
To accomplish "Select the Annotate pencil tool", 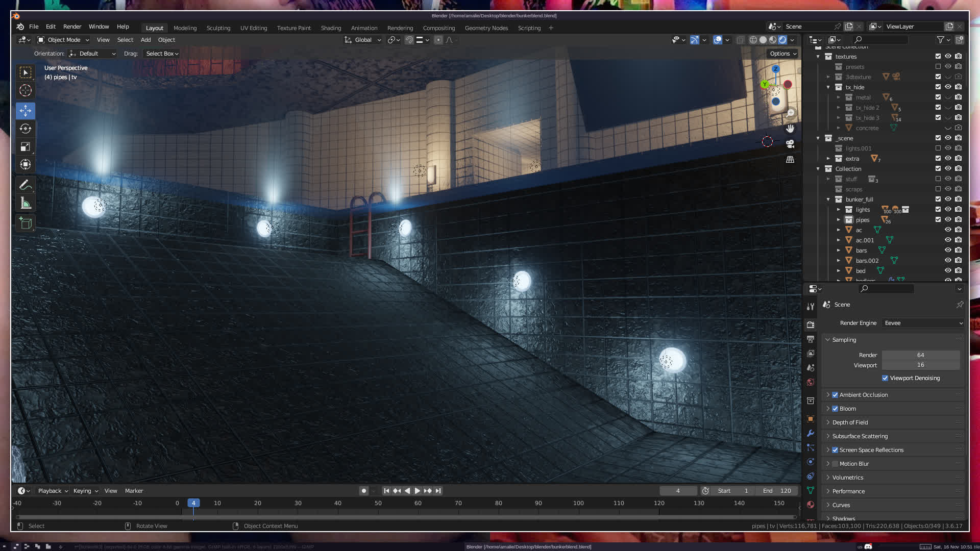I will [x=26, y=185].
